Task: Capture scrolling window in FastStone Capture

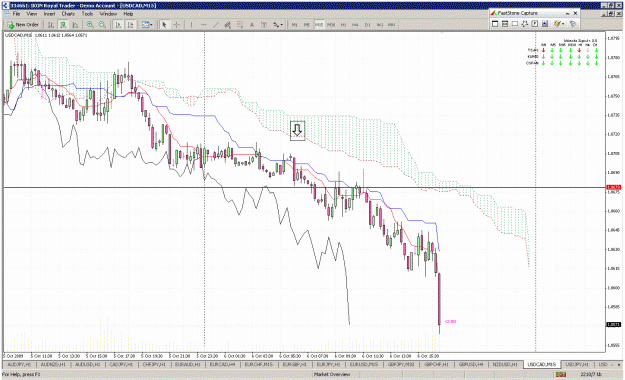Action: (545, 24)
